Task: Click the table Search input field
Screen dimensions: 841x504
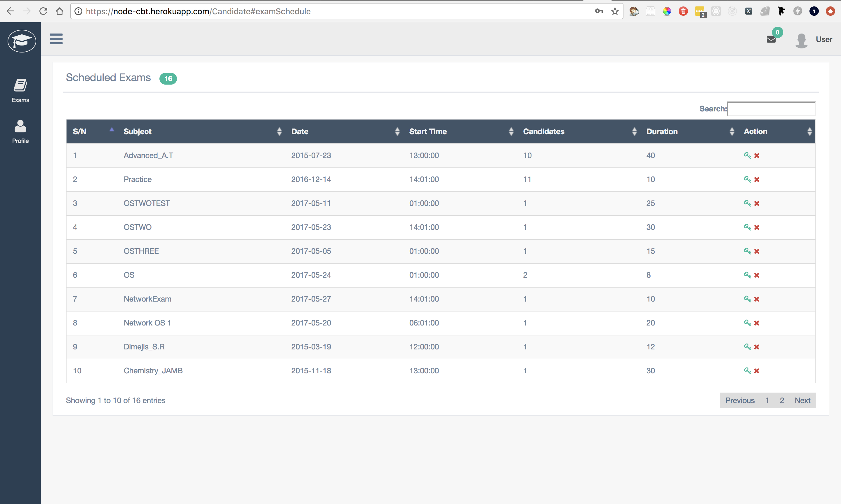Action: pyautogui.click(x=771, y=109)
